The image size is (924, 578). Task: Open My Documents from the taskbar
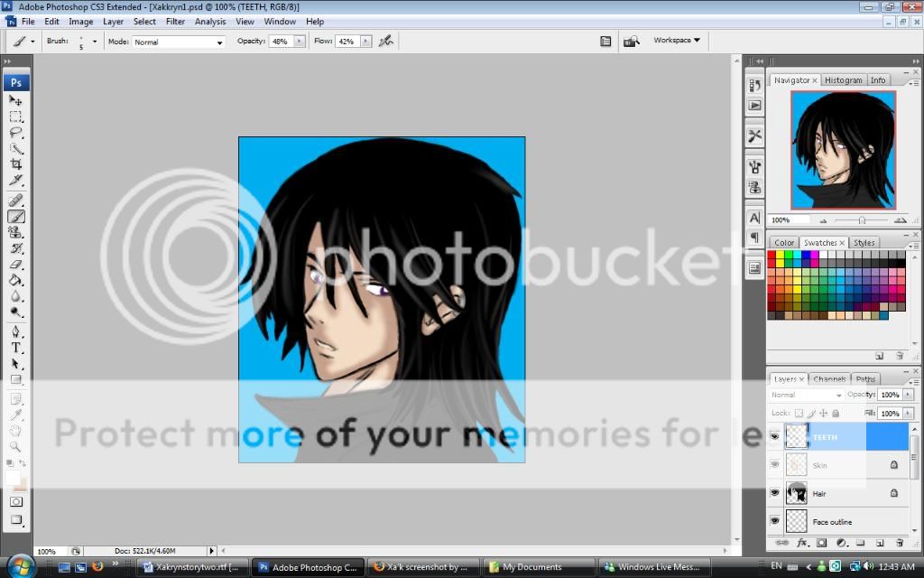click(x=532, y=567)
